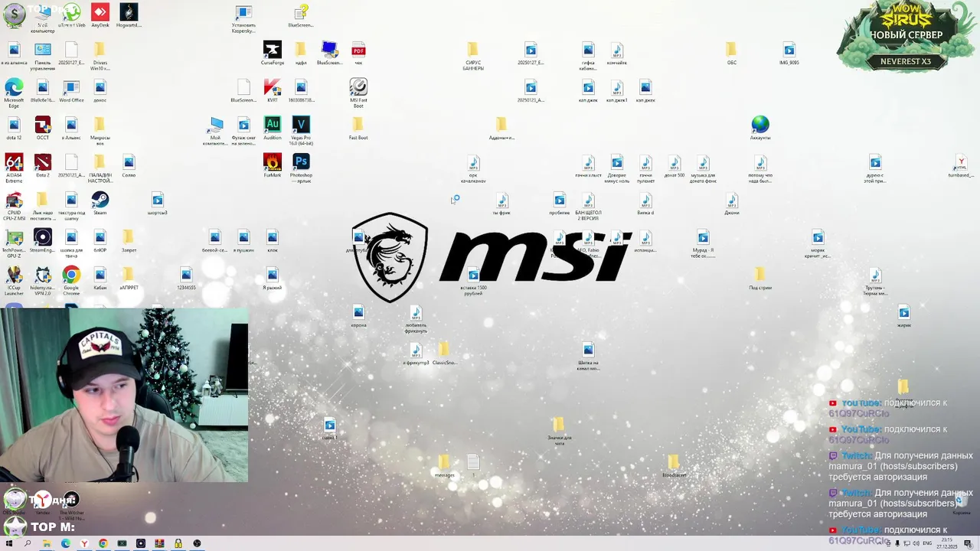This screenshot has width=980, height=551.
Task: Open the вставка 1500 рублей video
Action: 473,281
